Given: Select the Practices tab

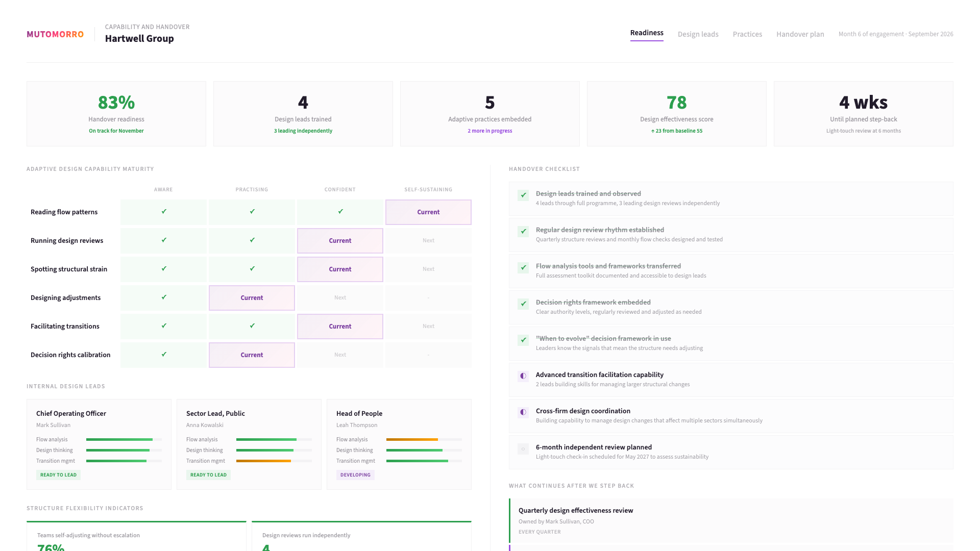Looking at the screenshot, I should click(747, 34).
